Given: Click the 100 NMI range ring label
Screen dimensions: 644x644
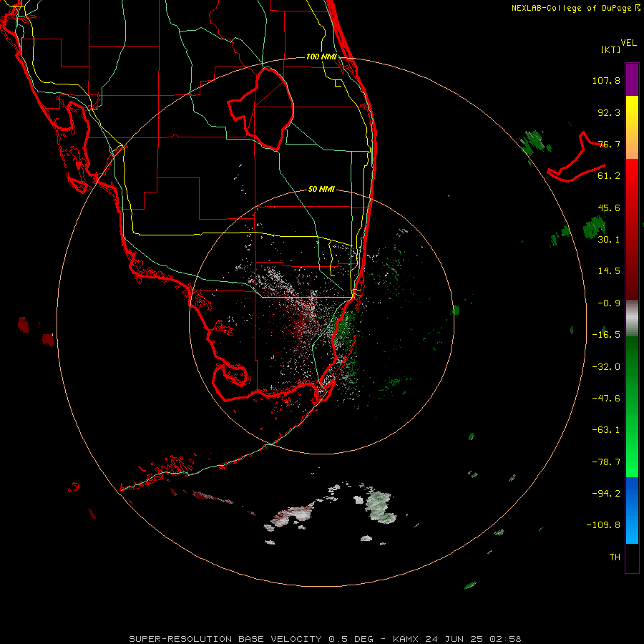Looking at the screenshot, I should tap(321, 57).
